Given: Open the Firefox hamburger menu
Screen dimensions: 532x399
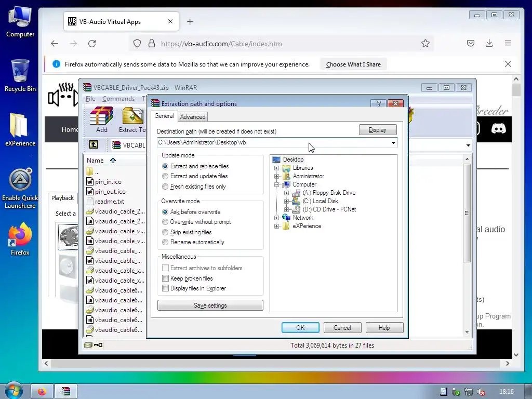Looking at the screenshot, I should [x=508, y=43].
